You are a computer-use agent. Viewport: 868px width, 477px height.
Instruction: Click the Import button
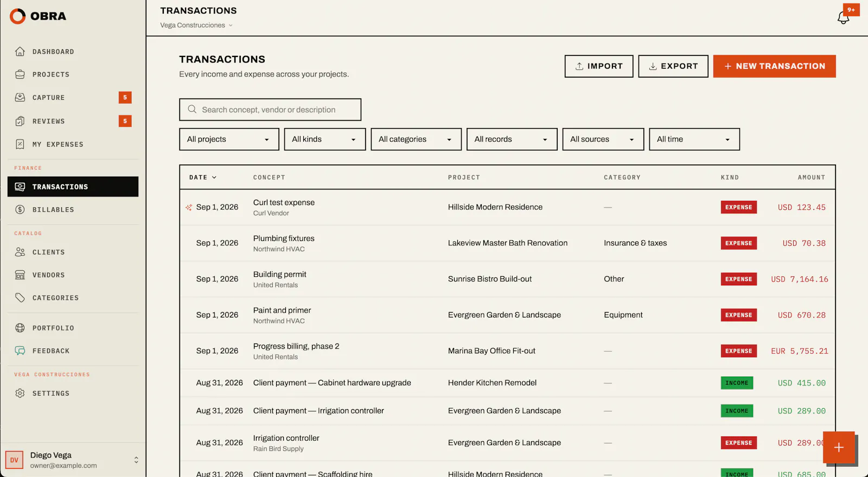click(599, 66)
